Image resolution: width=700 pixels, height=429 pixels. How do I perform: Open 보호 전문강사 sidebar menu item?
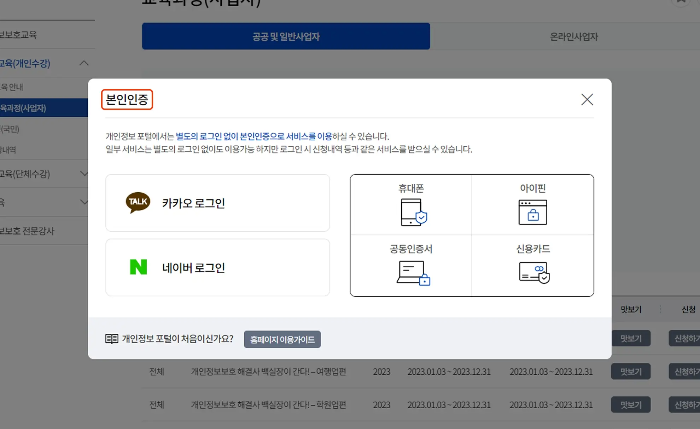(x=27, y=231)
